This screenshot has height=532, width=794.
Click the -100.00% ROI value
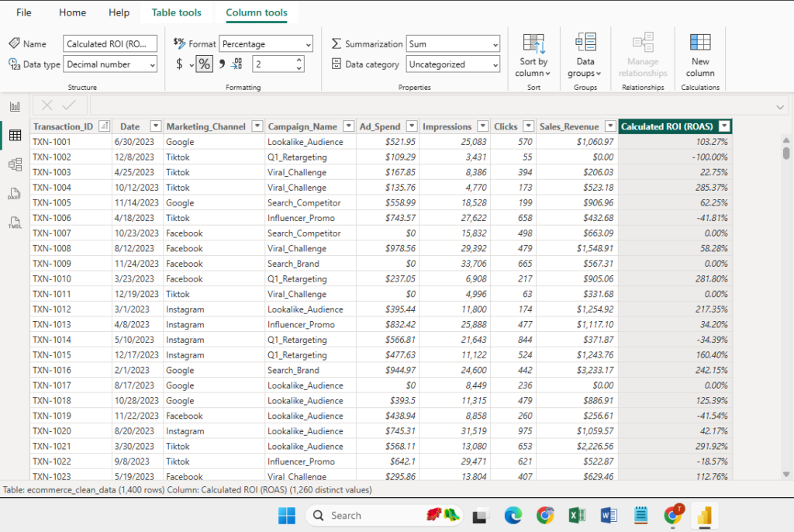click(x=709, y=157)
